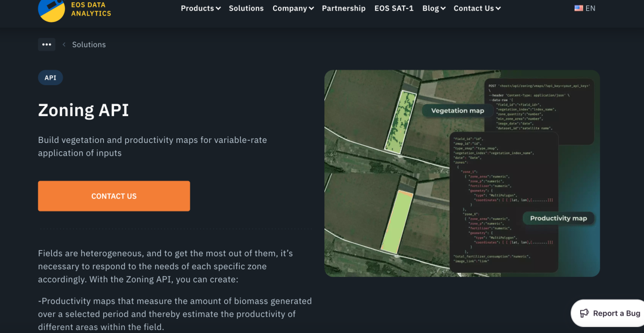Click the Productivity map label on the image
Viewport: 644px width, 333px height.
pos(558,218)
